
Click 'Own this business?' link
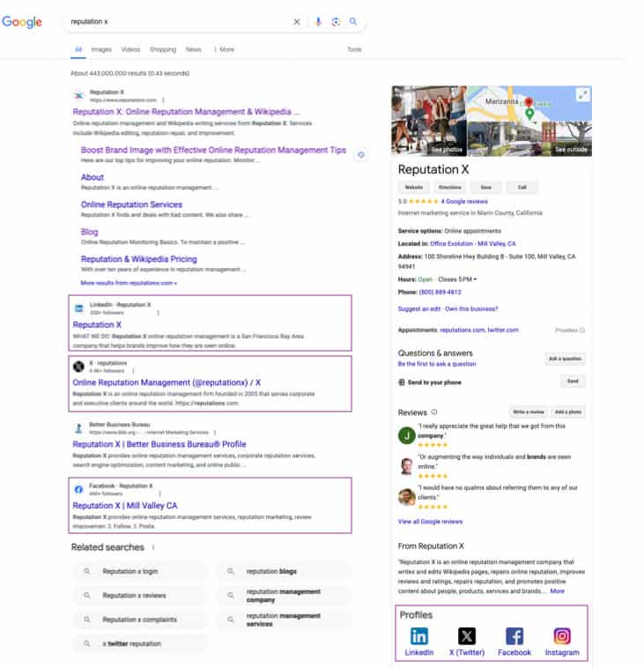(x=471, y=308)
